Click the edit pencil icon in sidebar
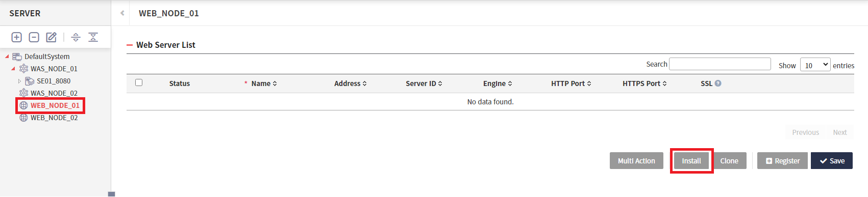This screenshot has width=868, height=197. pos(52,37)
